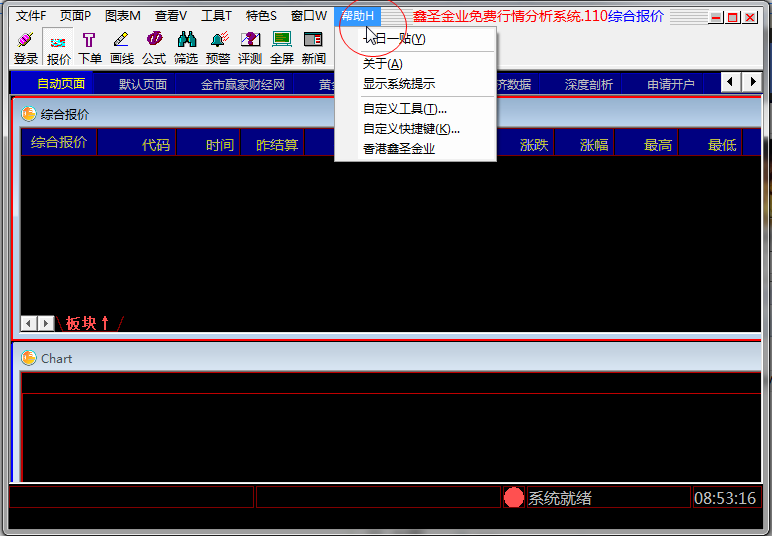Sort by 最高 column header
This screenshot has width=772, height=536.
(x=646, y=144)
